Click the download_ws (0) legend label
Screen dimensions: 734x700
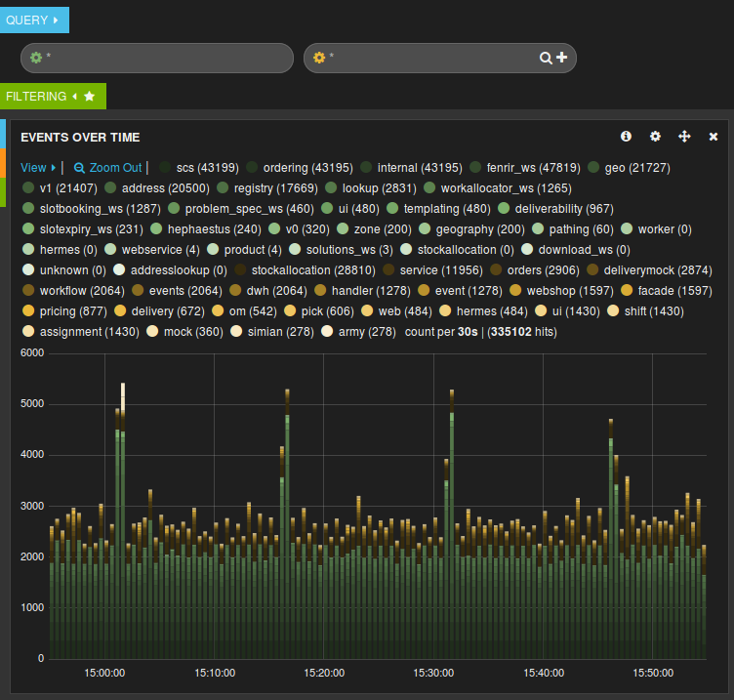pyautogui.click(x=585, y=250)
